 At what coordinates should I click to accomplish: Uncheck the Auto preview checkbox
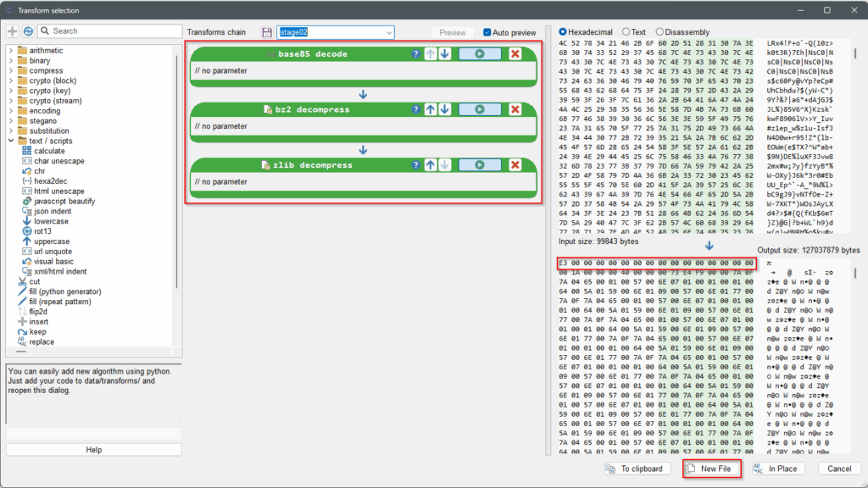(487, 32)
